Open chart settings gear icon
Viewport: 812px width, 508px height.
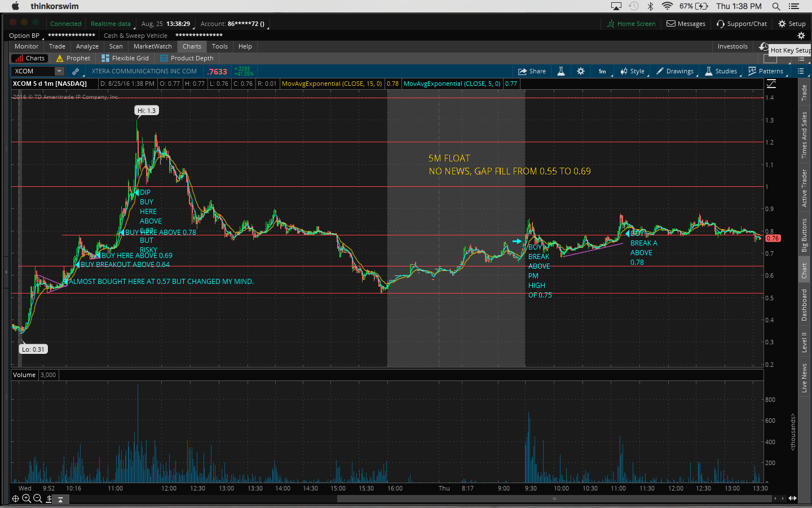[581, 71]
